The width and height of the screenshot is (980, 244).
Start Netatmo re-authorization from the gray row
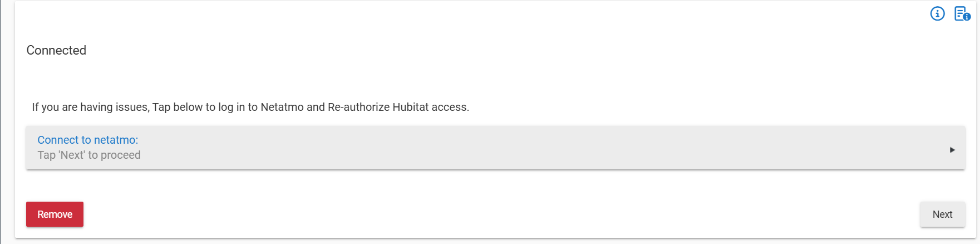[x=495, y=148]
